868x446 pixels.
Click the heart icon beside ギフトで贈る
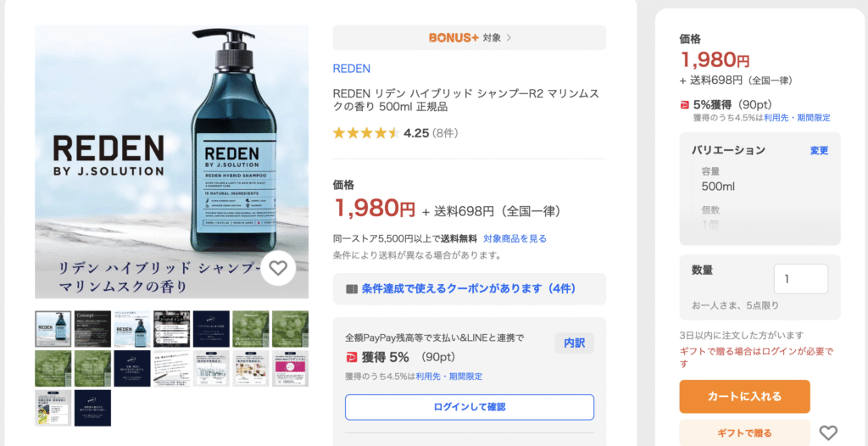click(x=827, y=433)
